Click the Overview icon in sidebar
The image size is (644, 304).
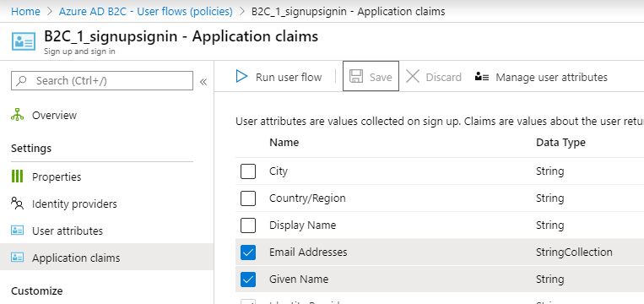(x=17, y=115)
